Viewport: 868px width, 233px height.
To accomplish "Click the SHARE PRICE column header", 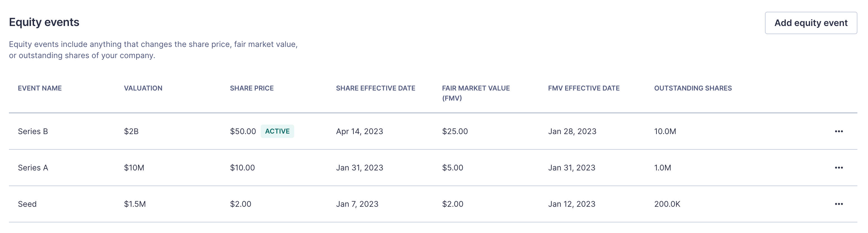I will coord(252,88).
